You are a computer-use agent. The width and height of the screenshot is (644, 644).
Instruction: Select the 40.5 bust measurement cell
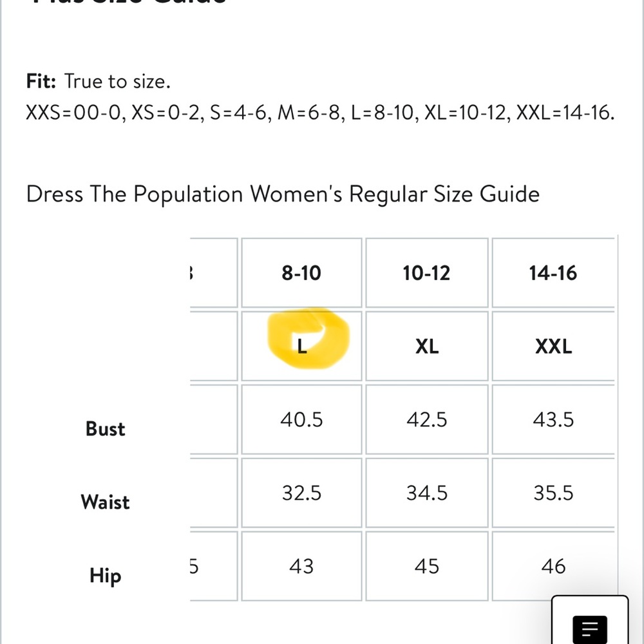301,419
